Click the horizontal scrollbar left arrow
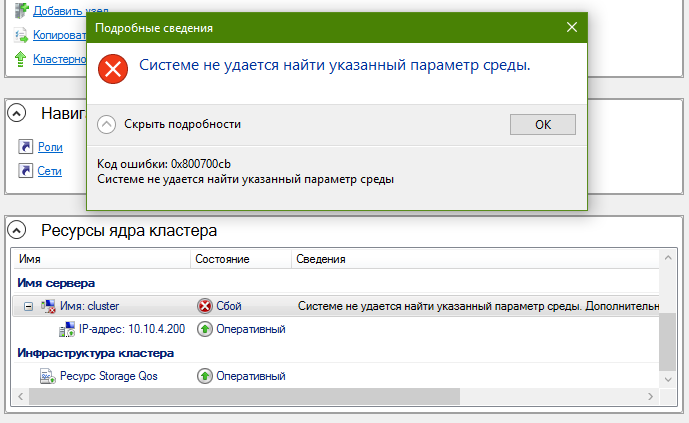This screenshot has width=689, height=423. point(21,396)
